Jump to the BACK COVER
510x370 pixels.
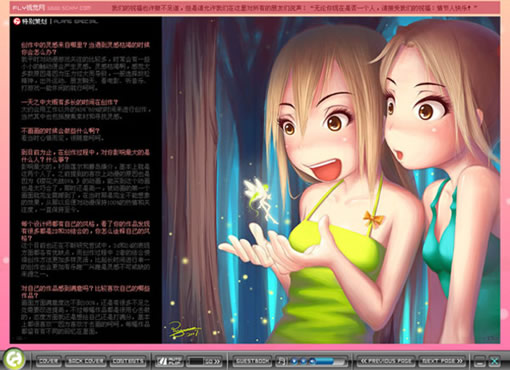[x=85, y=361]
